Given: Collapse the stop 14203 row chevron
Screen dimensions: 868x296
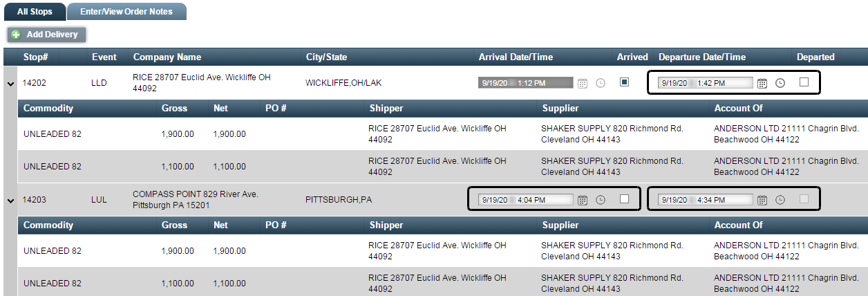Looking at the screenshot, I should pos(10,201).
